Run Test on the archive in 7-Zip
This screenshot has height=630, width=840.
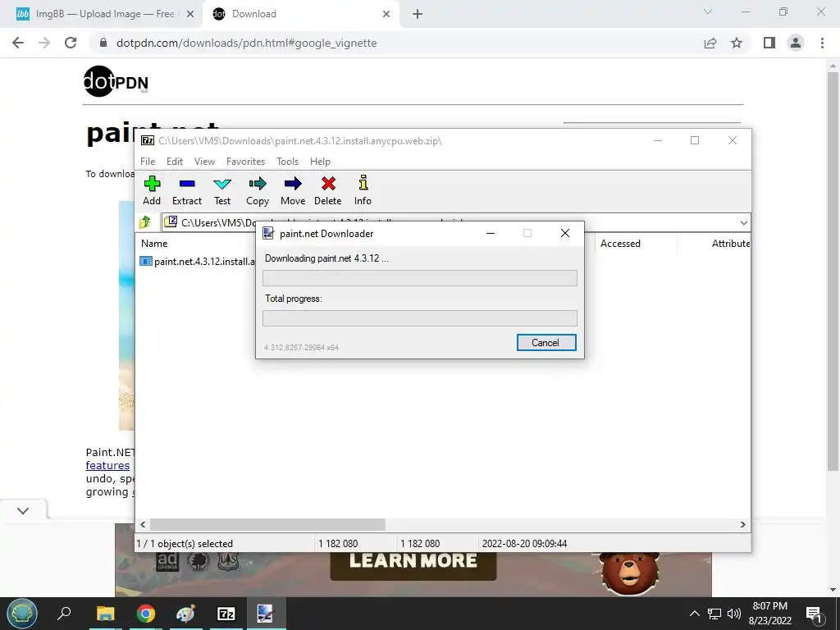click(222, 190)
